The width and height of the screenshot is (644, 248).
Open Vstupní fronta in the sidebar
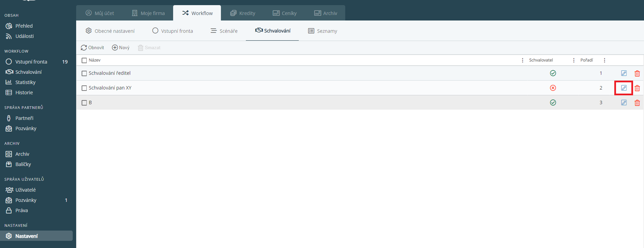tap(31, 62)
